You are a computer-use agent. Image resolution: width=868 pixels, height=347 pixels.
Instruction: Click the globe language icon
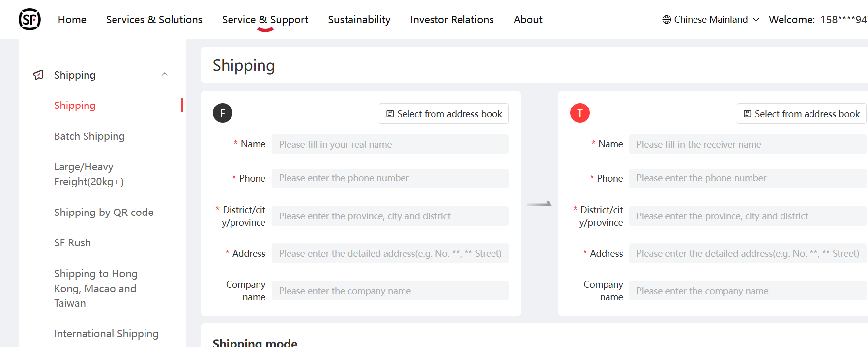tap(666, 20)
